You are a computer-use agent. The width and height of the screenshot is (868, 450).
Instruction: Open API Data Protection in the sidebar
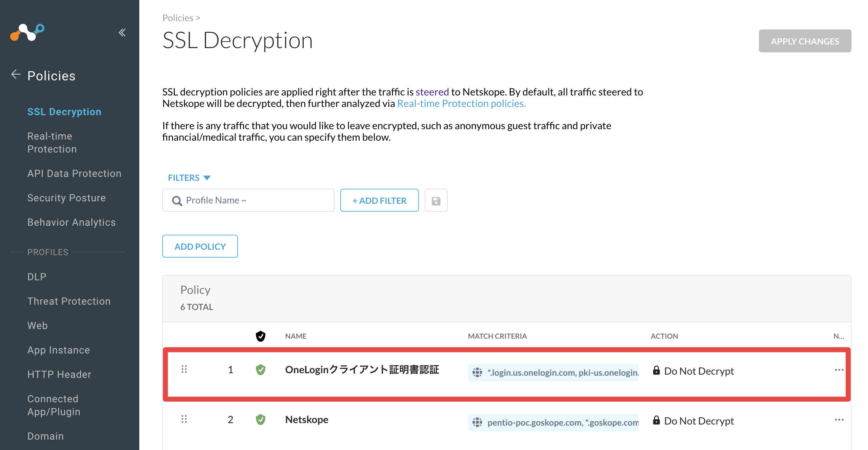[74, 174]
